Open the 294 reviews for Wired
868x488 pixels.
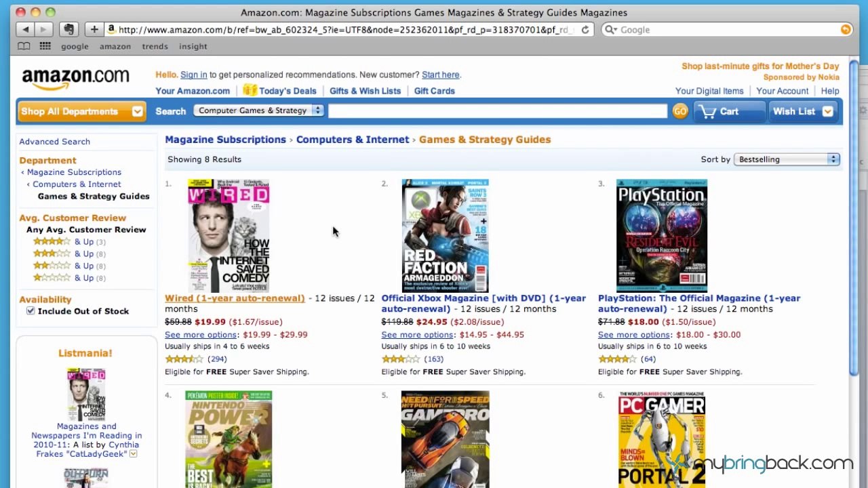coord(217,359)
